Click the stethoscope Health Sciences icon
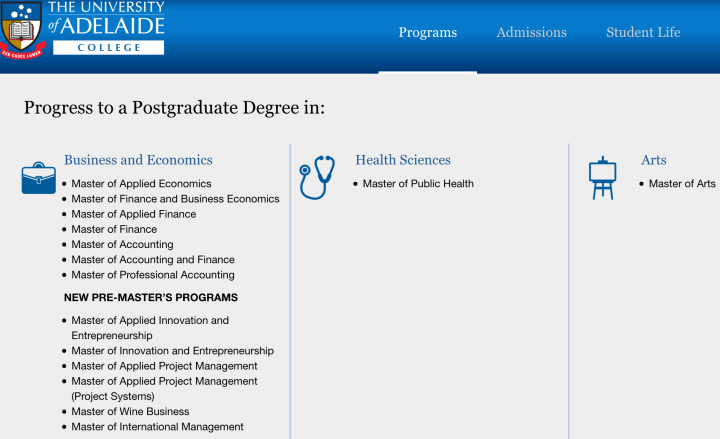The image size is (720, 439). pyautogui.click(x=317, y=177)
